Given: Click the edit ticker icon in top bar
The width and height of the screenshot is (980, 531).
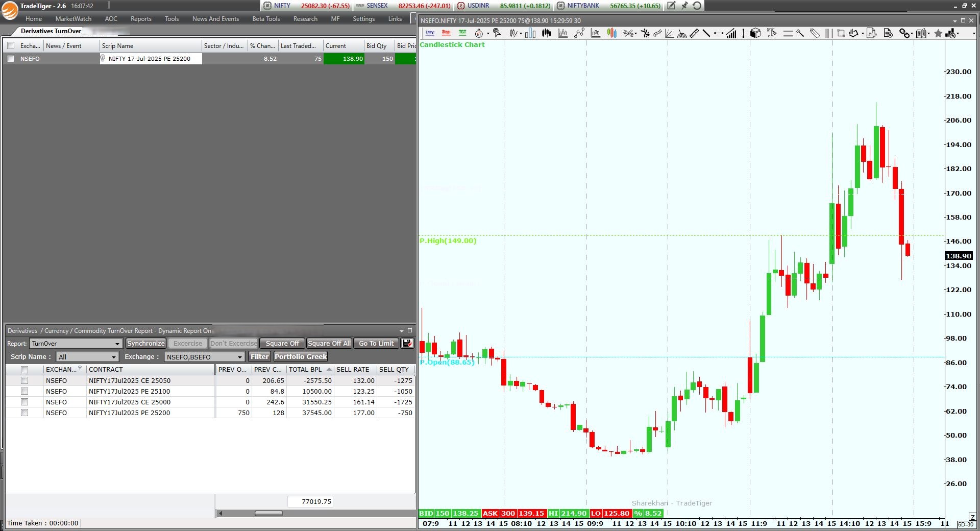Looking at the screenshot, I should pos(671,6).
